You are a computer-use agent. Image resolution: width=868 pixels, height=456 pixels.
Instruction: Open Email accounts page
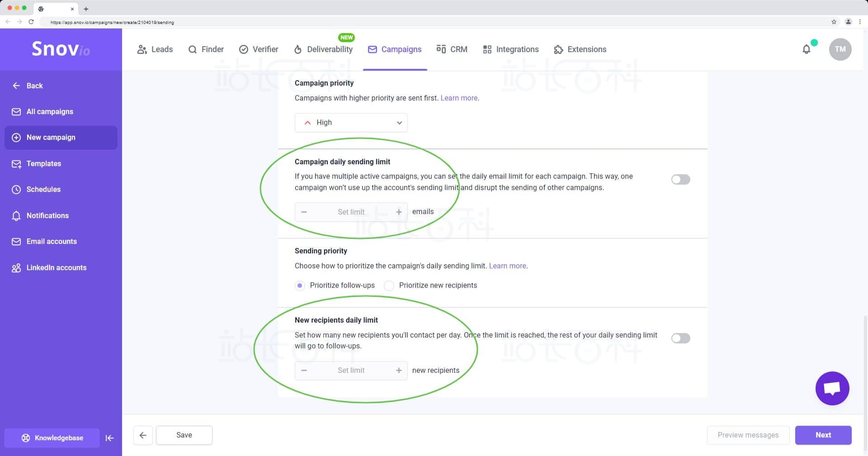pos(61,242)
